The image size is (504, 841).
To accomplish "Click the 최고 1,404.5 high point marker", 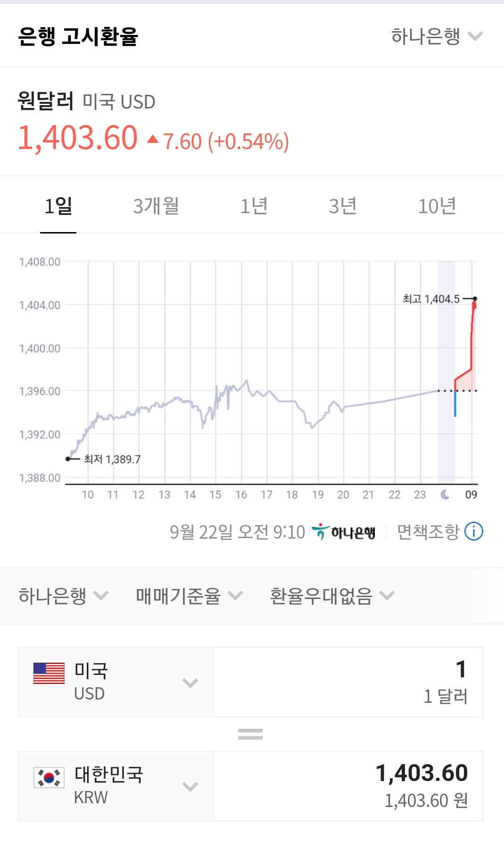I will click(x=475, y=299).
